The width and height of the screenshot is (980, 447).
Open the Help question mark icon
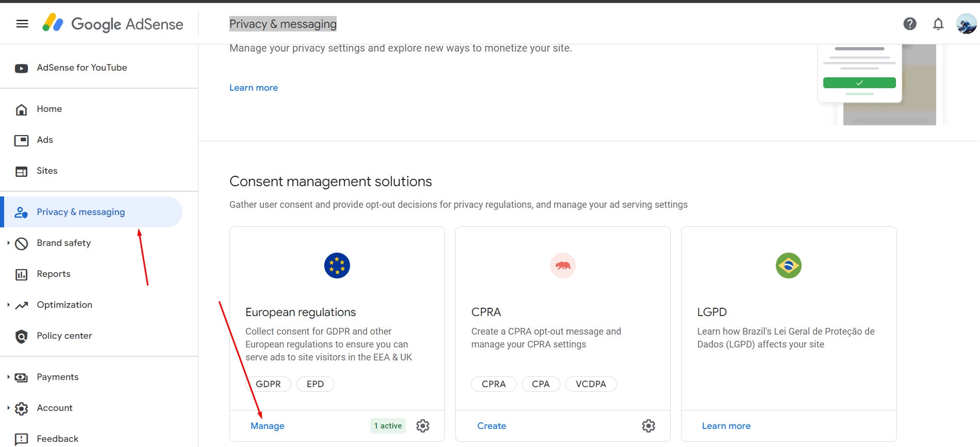tap(909, 24)
